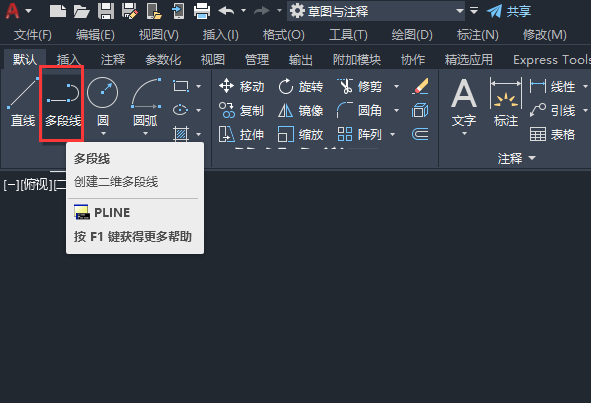Select the Leader (引线) tool
The width and height of the screenshot is (591, 403).
click(x=553, y=110)
